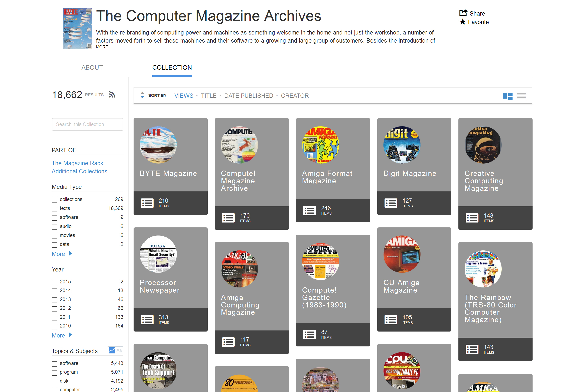Click Amiga Format Magazine items list icon

(309, 211)
